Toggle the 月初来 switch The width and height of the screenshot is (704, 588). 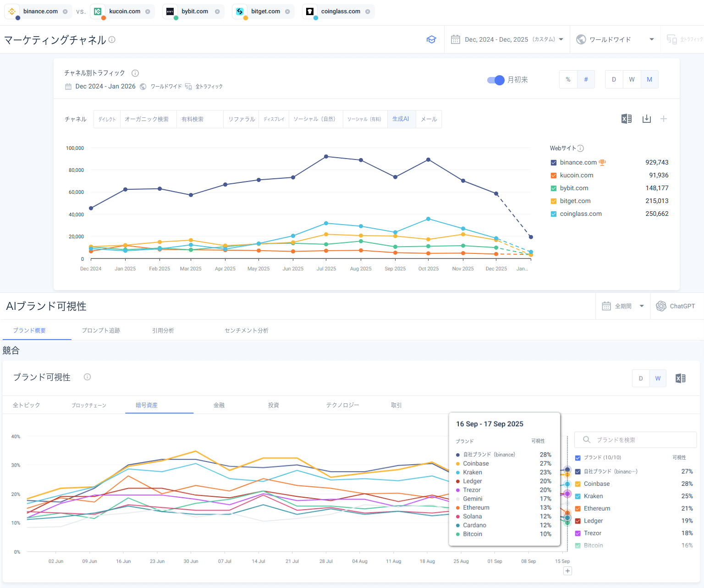(496, 80)
